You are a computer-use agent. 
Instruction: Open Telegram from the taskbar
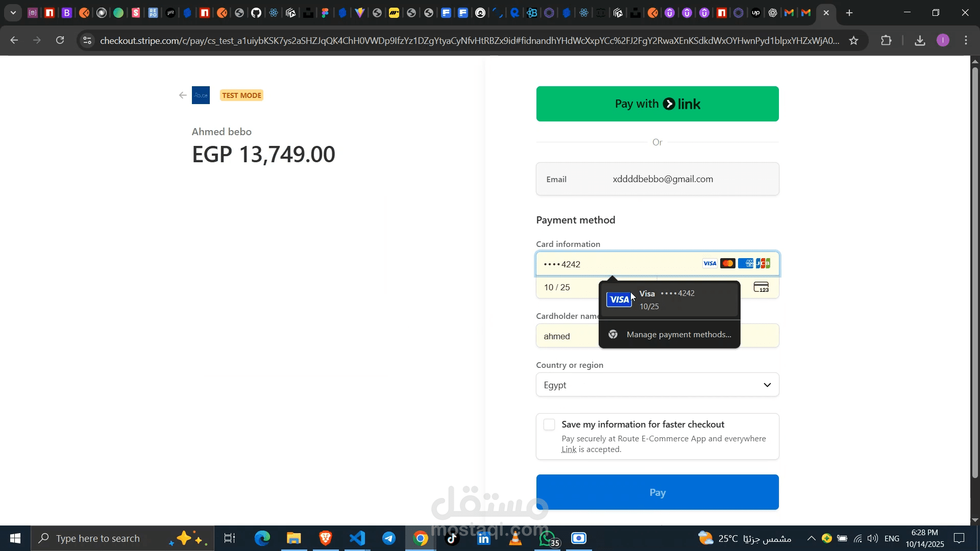pyautogui.click(x=388, y=538)
